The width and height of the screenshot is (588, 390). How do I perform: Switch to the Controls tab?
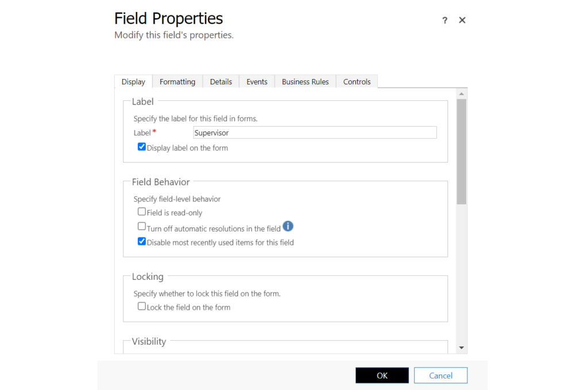coord(357,81)
